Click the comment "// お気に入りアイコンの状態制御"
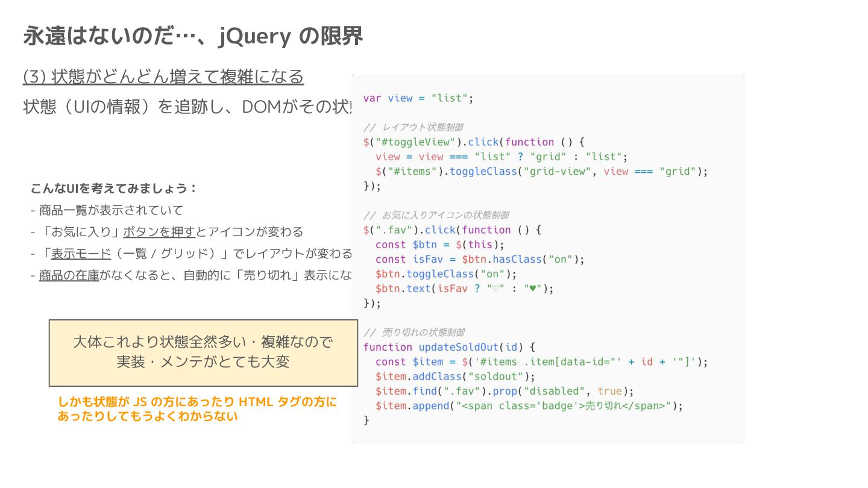The width and height of the screenshot is (868, 488). [x=436, y=215]
